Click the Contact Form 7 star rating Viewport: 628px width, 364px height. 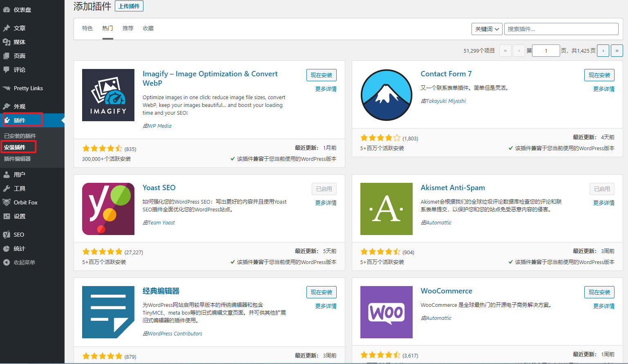380,138
